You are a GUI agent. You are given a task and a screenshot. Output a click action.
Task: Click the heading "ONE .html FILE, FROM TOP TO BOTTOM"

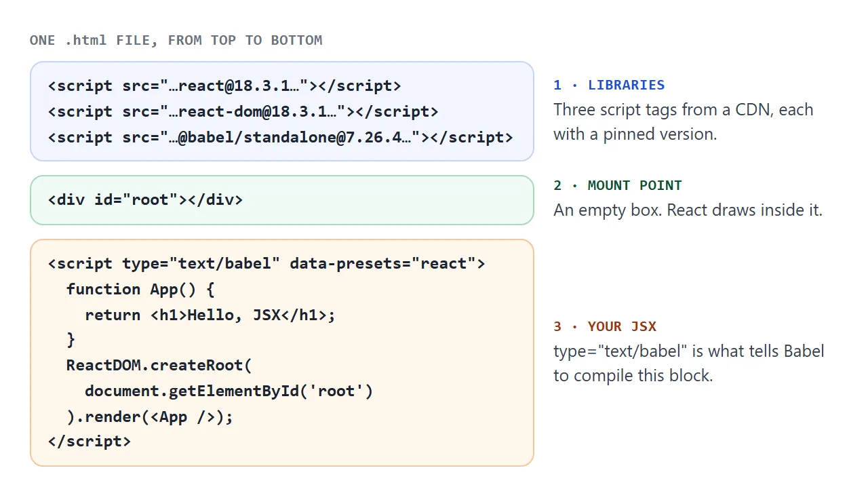176,40
